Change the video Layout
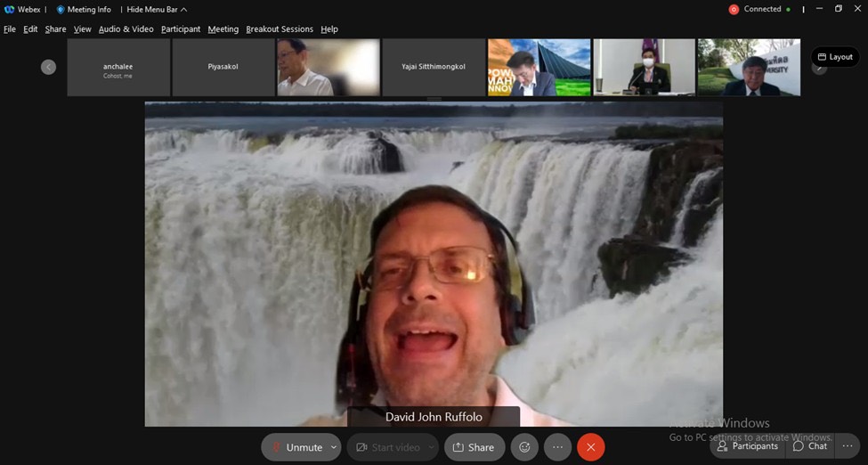Screen dimensions: 868x465 point(834,57)
